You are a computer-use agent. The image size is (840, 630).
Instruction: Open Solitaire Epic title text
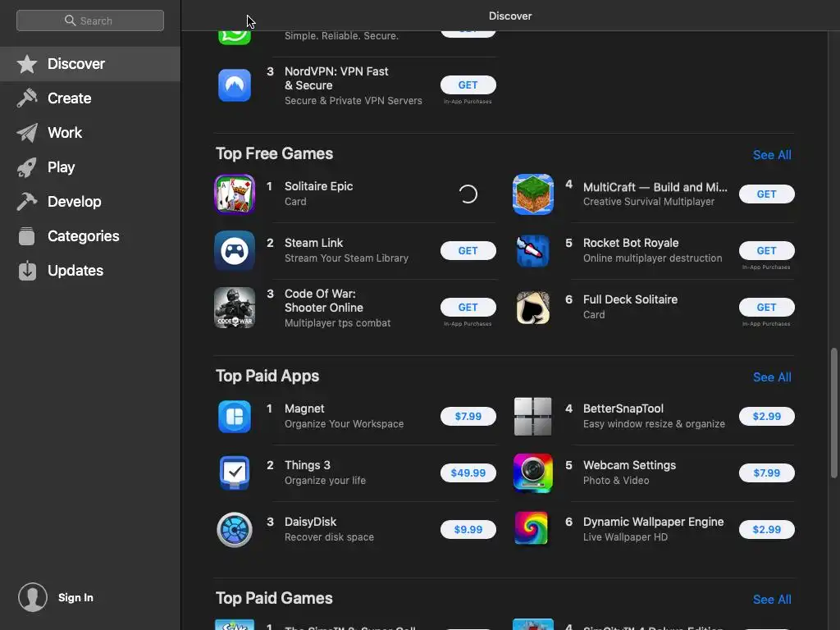[319, 186]
